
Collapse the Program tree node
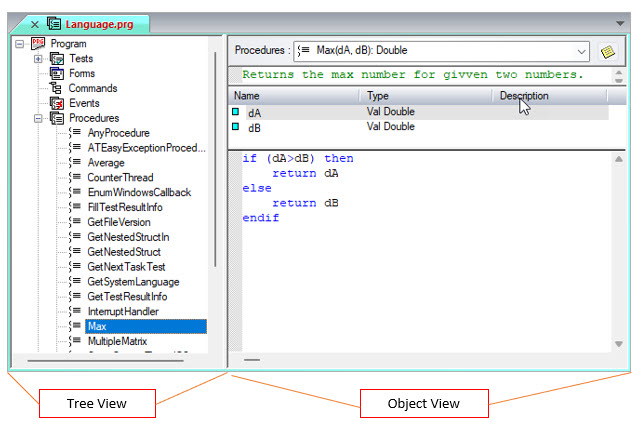[21, 44]
